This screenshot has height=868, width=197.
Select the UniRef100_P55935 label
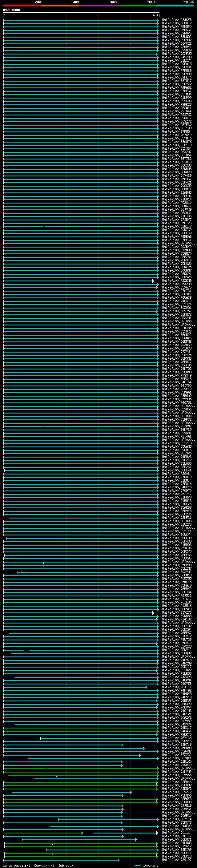(x=177, y=399)
